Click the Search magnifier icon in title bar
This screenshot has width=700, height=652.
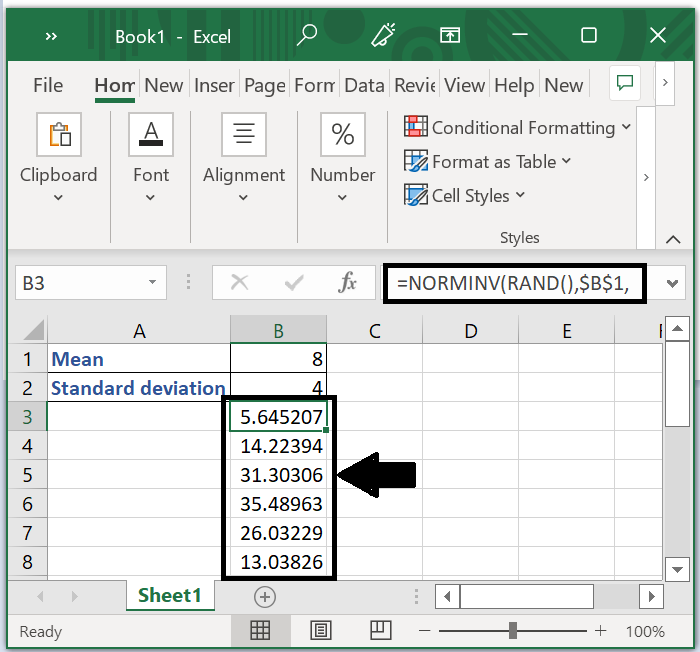307,36
